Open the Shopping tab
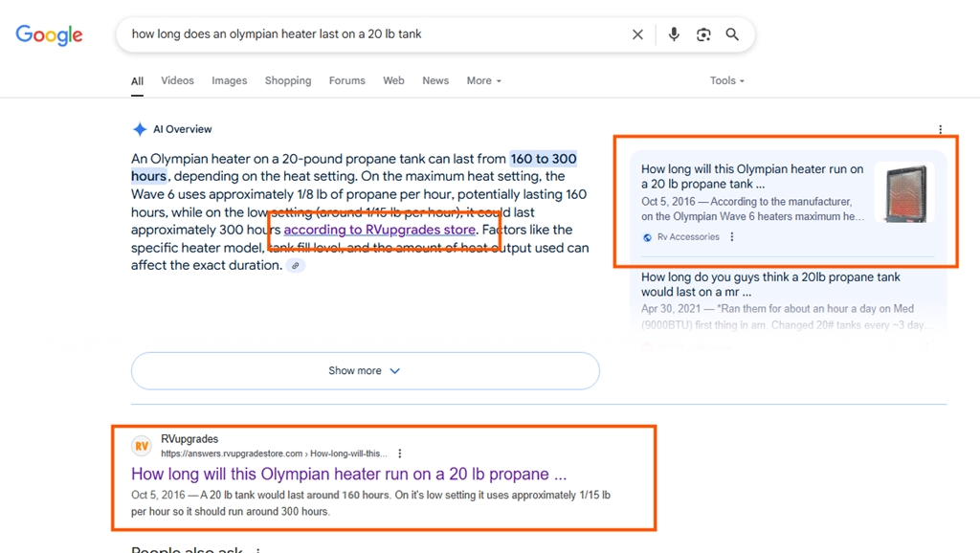980x553 pixels. [x=288, y=80]
